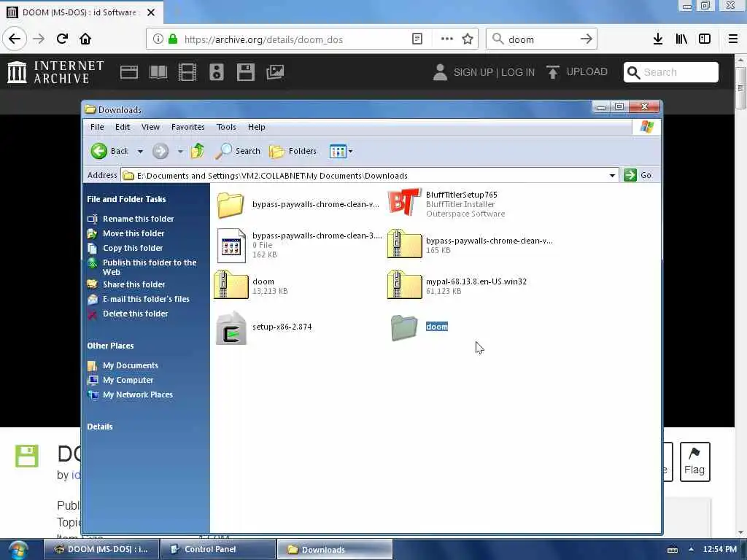Open the Firefox library icon
Image resolution: width=747 pixels, height=560 pixels.
pyautogui.click(x=681, y=39)
